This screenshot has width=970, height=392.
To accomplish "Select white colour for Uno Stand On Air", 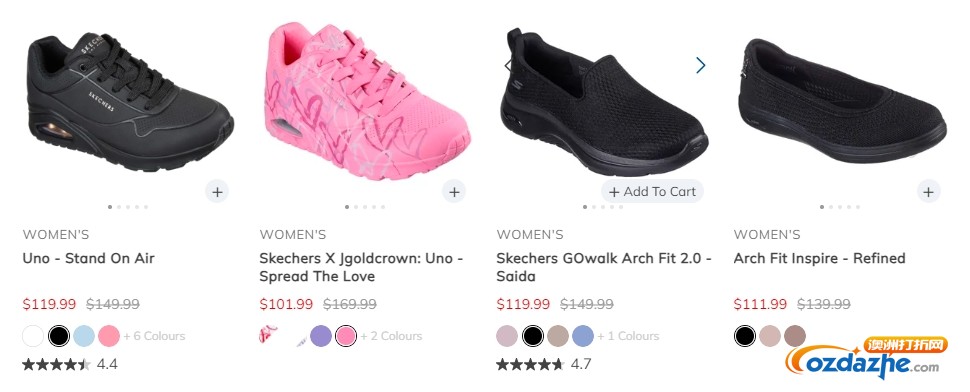I will click(33, 336).
